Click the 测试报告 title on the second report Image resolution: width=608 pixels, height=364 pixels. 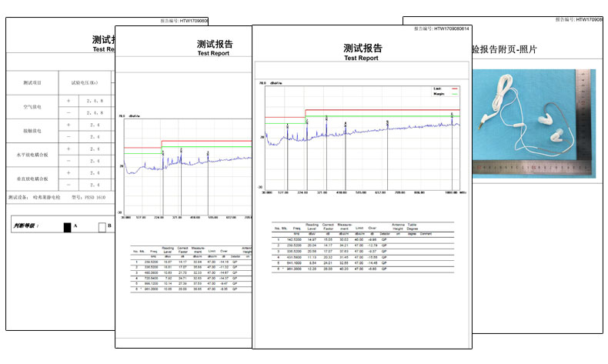215,45
